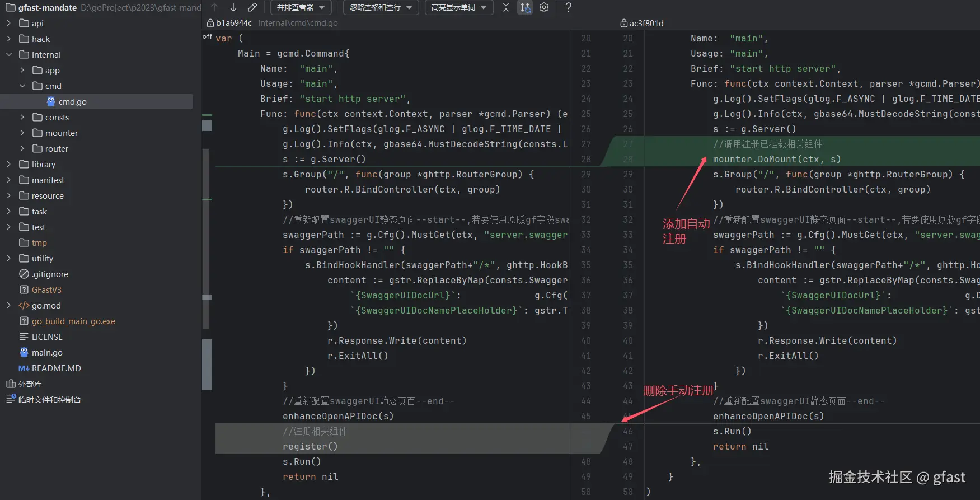Click go_build_main_go.exe file icon
Screen dimensions: 980x500
[x=24, y=321]
